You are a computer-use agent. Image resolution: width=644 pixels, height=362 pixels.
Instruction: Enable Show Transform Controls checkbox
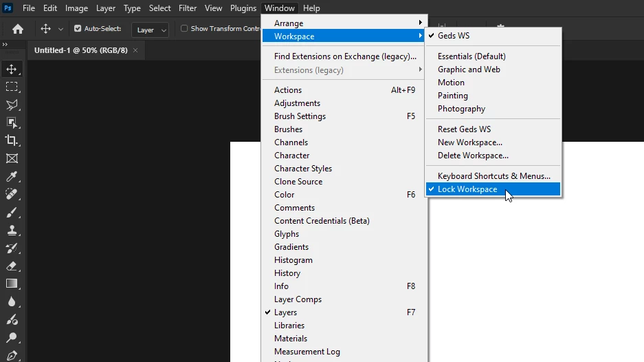tap(184, 28)
